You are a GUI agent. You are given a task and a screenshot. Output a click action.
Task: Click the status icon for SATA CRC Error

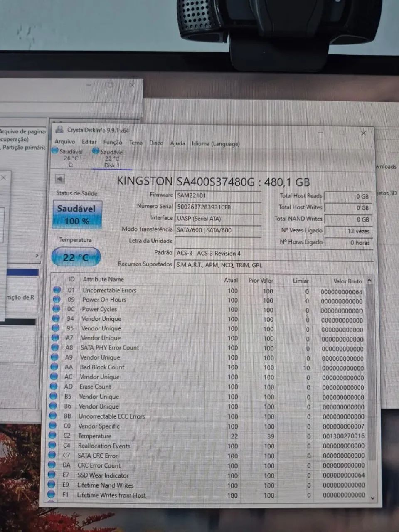coord(52,455)
